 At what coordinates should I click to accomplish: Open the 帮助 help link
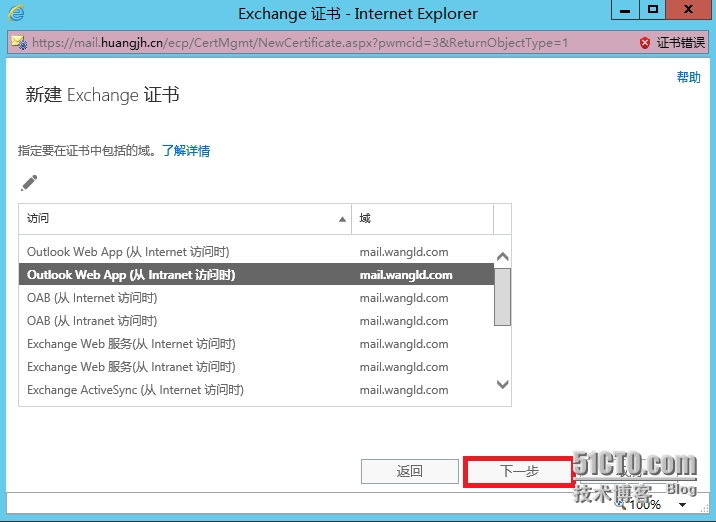689,77
